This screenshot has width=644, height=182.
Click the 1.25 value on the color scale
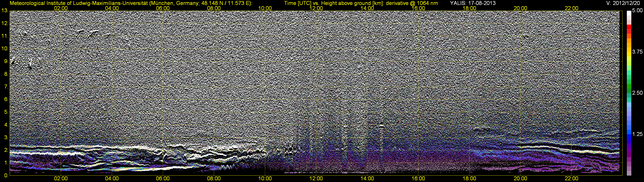click(x=637, y=134)
